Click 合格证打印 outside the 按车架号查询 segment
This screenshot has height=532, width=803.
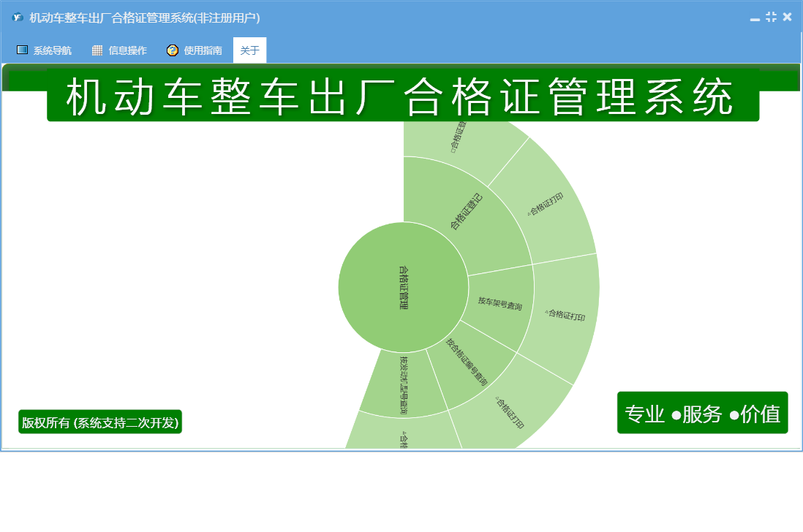point(565,316)
